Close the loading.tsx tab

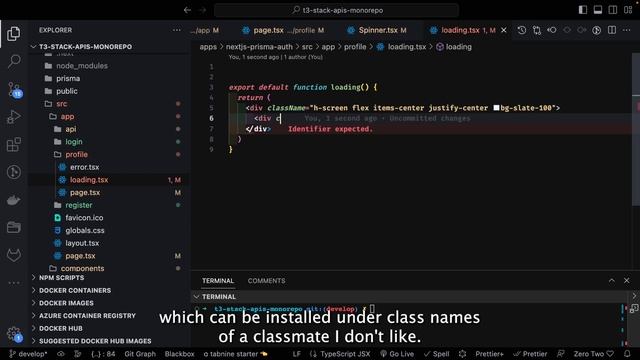point(504,30)
